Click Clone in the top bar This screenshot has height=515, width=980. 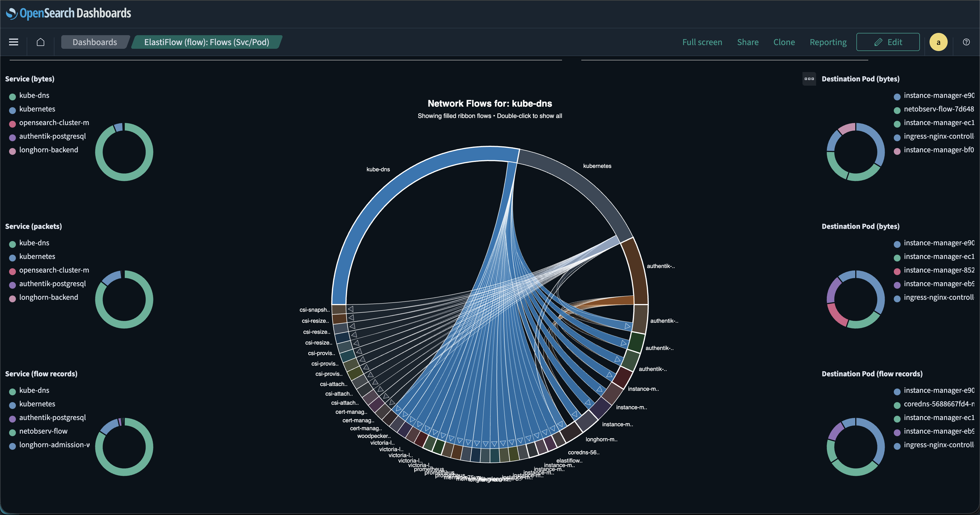pos(784,42)
